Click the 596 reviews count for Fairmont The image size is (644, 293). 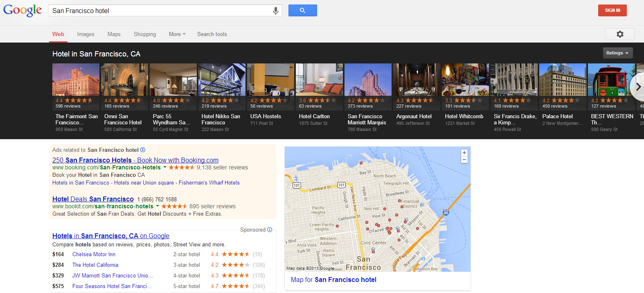click(68, 106)
